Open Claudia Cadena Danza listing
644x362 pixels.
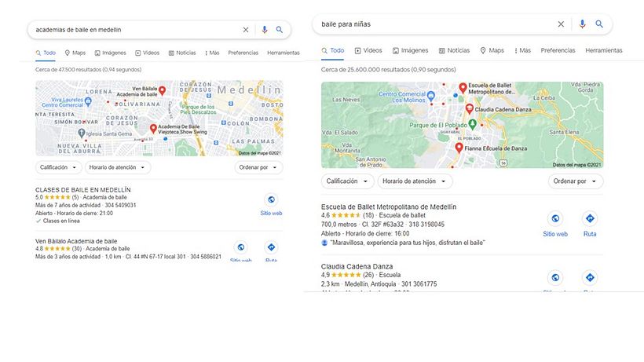tap(357, 266)
